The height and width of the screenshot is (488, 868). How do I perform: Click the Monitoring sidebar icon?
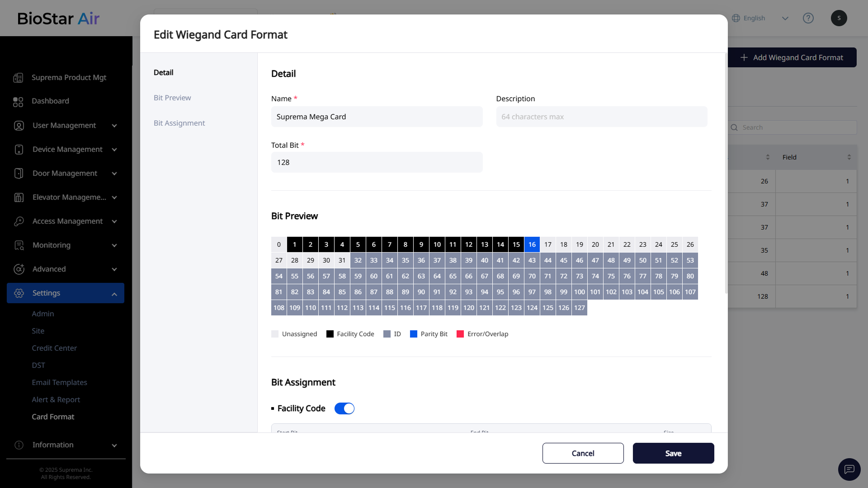[19, 245]
